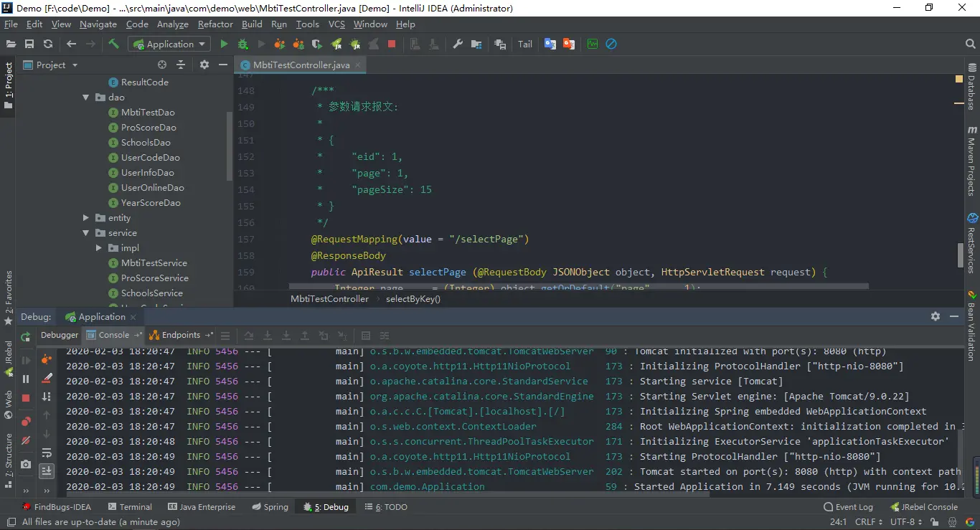
Task: Toggle soft-wrap in the console
Action: pyautogui.click(x=47, y=453)
